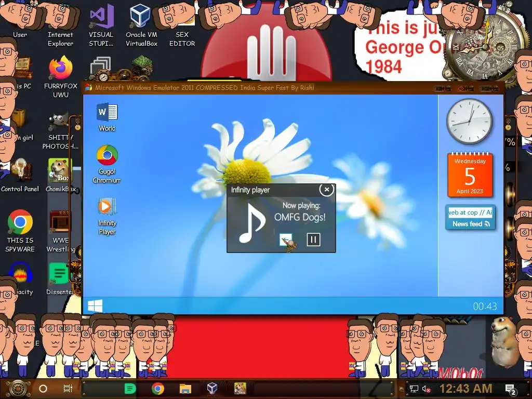Open the steampunk Start button on taskbar
Viewport: 532px width, 399px height.
(x=18, y=389)
